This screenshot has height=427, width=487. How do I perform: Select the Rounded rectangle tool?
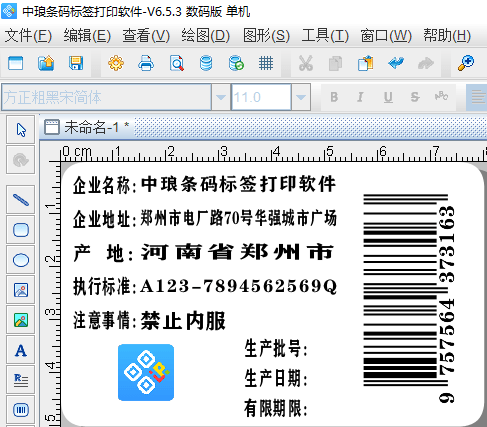pyautogui.click(x=21, y=230)
